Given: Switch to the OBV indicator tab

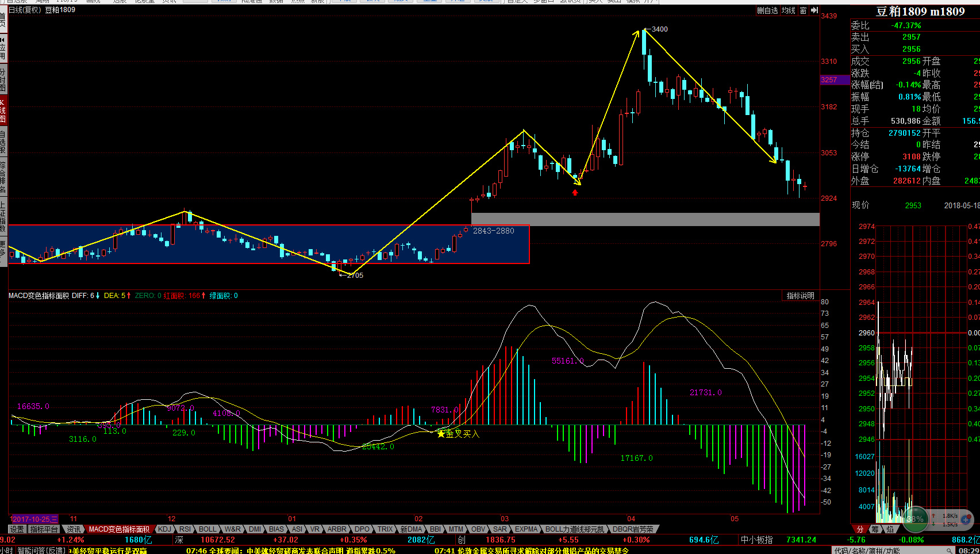Looking at the screenshot, I should pyautogui.click(x=478, y=529).
